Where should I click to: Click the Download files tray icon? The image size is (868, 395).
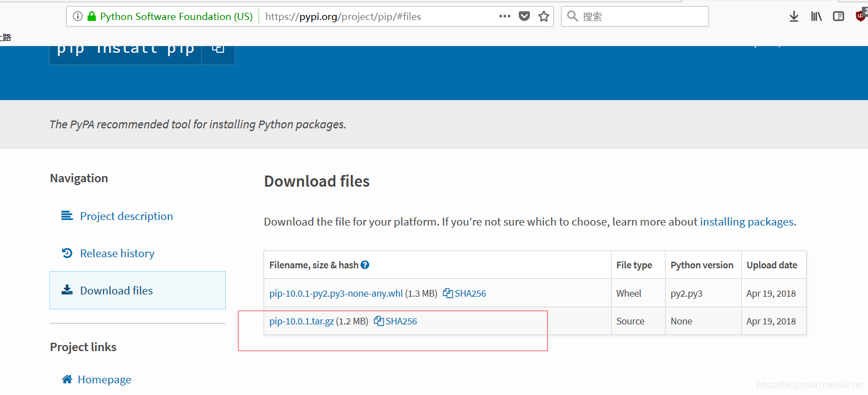click(67, 290)
